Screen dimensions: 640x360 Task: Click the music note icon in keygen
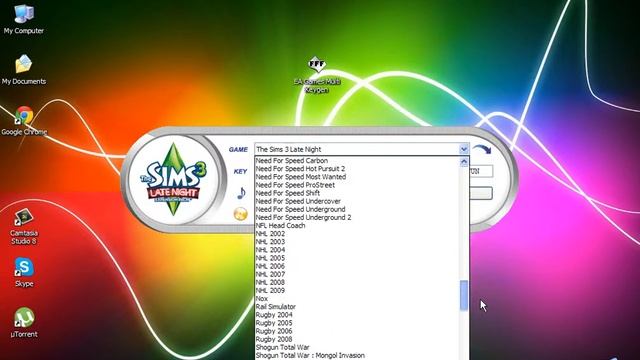[x=241, y=193]
